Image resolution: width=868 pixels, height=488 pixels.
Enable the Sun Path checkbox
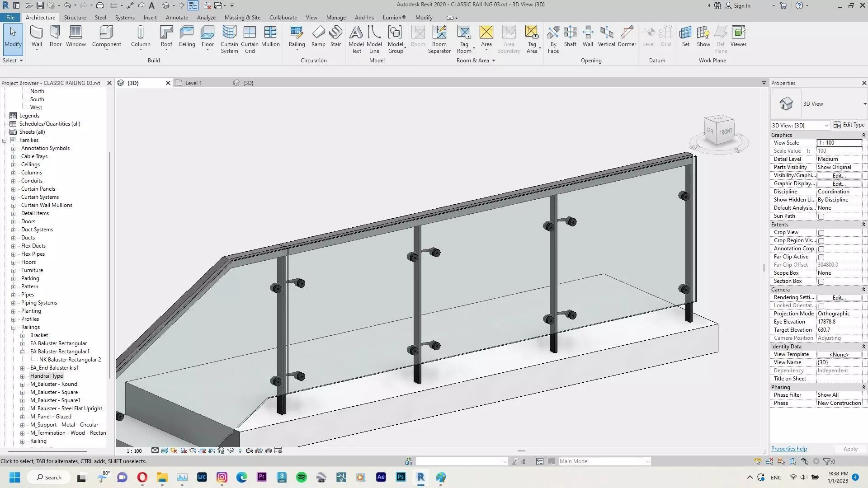[821, 216]
